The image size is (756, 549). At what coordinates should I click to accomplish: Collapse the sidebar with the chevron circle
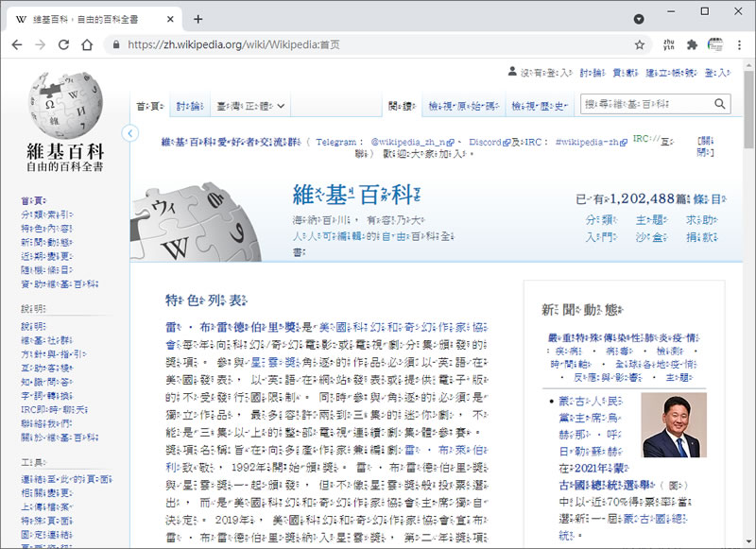click(x=130, y=133)
